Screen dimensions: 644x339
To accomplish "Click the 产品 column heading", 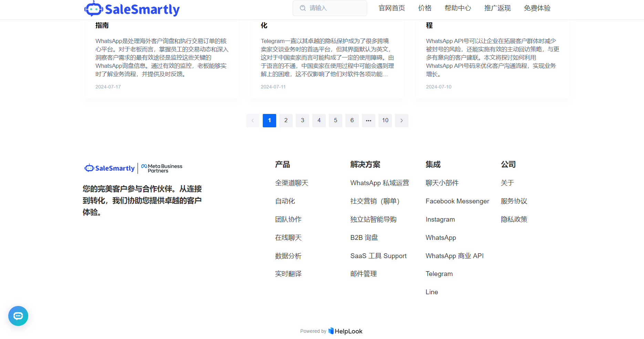I will click(x=282, y=165).
